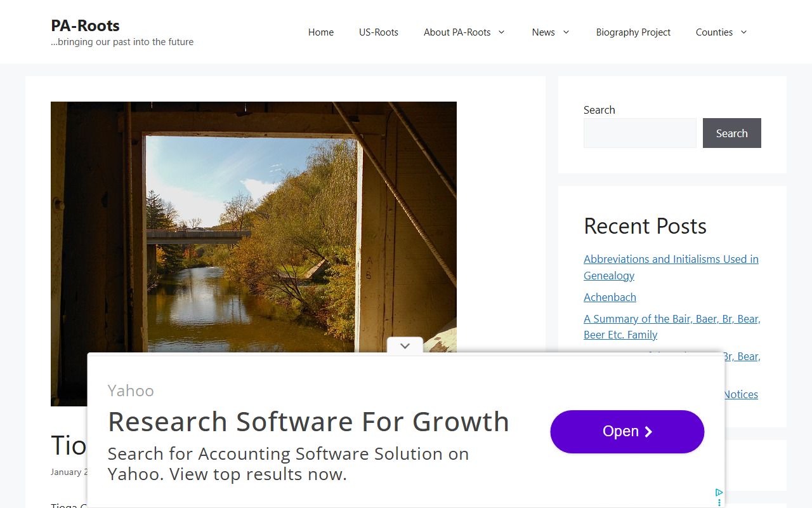
Task: Open the US-Roots menu item
Action: coord(379,32)
